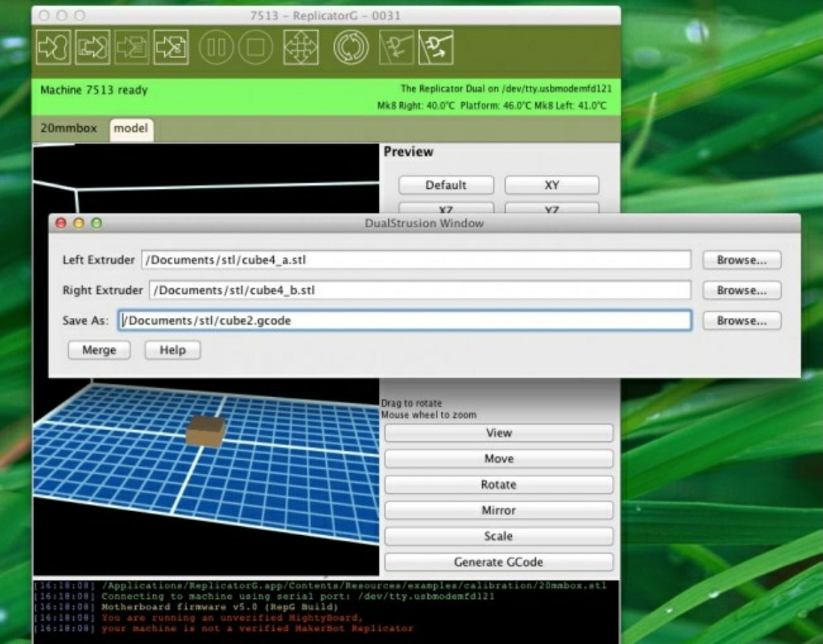Open Help in the DualStrusion Window
Screen dimensions: 823x644
click(172, 350)
